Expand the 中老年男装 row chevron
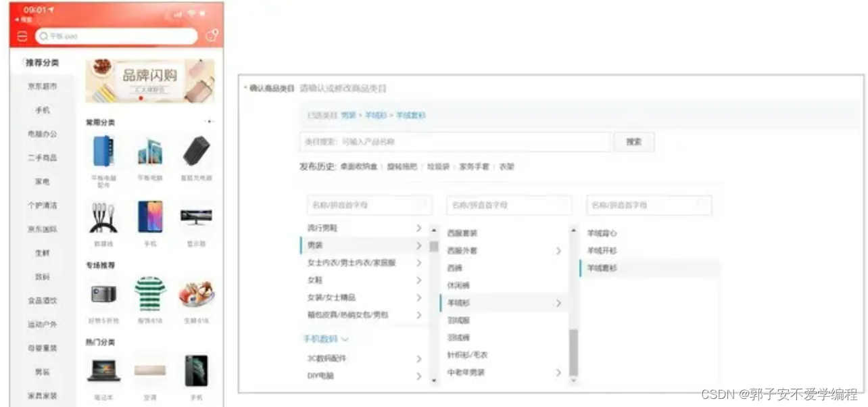The height and width of the screenshot is (407, 868). click(x=558, y=373)
